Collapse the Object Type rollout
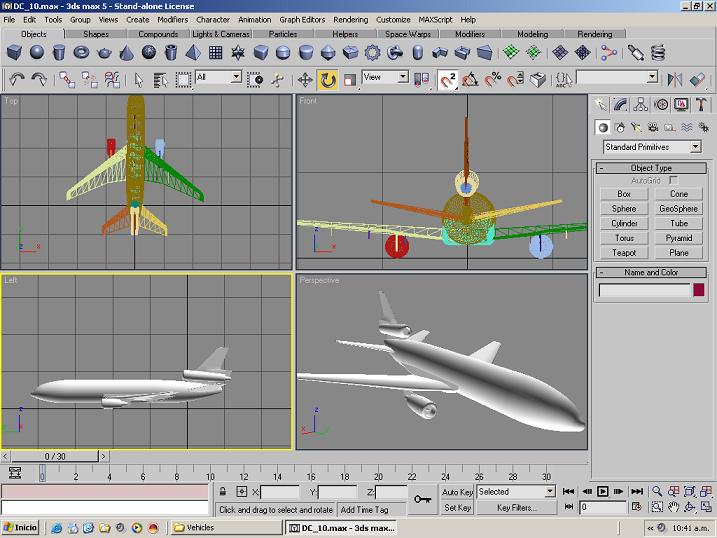 pos(651,168)
